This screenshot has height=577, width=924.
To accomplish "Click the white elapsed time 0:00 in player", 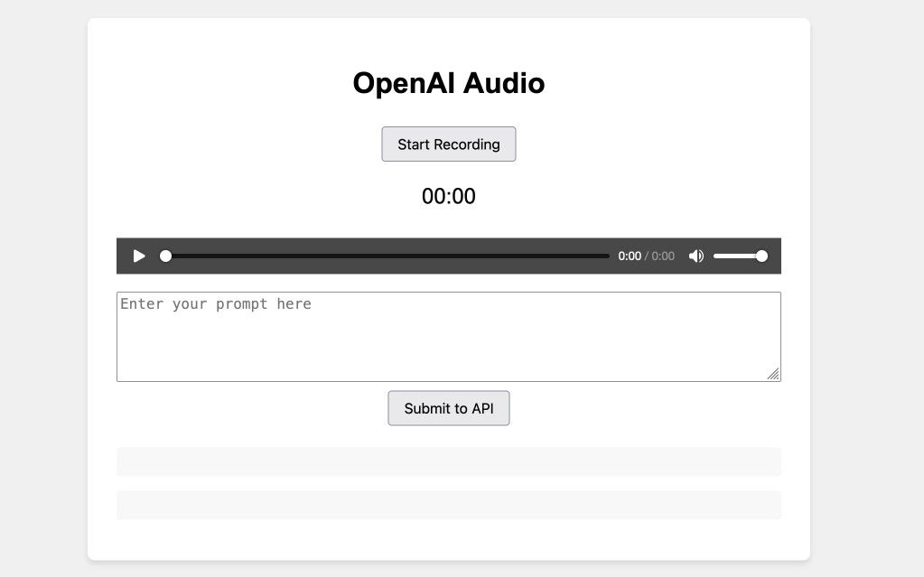I will pos(630,256).
